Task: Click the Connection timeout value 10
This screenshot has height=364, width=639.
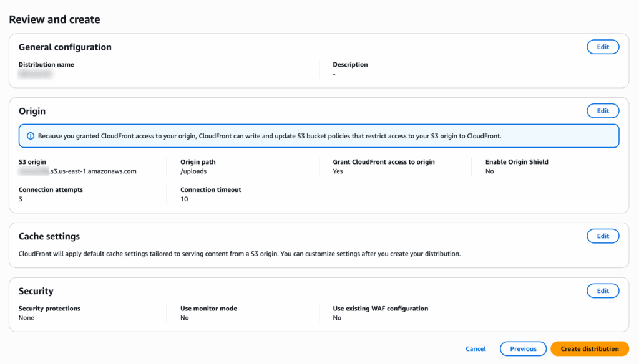Action: pyautogui.click(x=184, y=199)
